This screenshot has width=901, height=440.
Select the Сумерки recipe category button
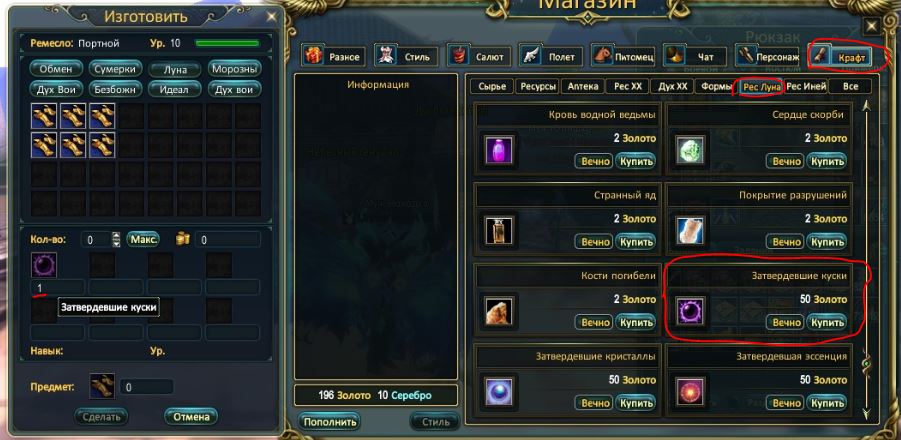[115, 69]
